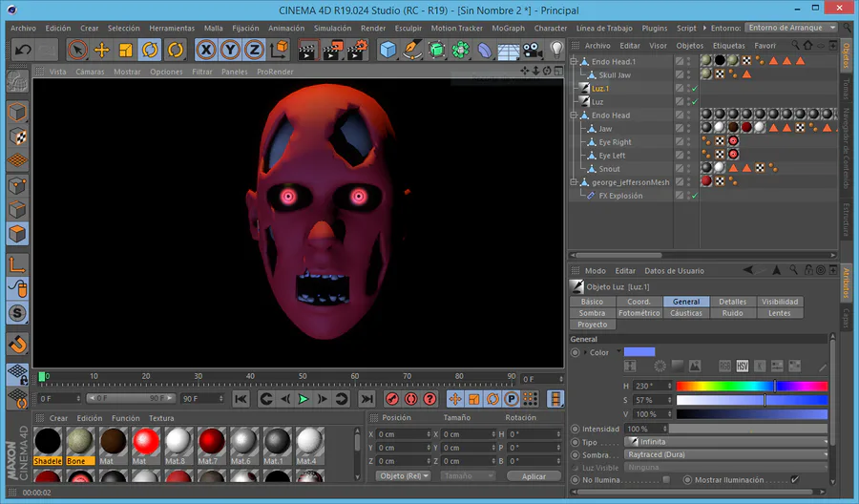
Task: Open the Simulación menu
Action: (332, 29)
